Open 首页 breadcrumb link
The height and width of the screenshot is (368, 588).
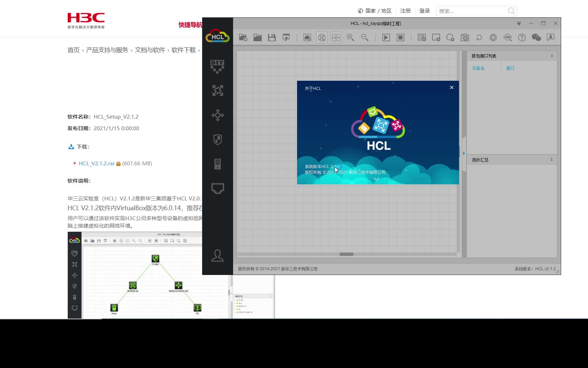73,50
